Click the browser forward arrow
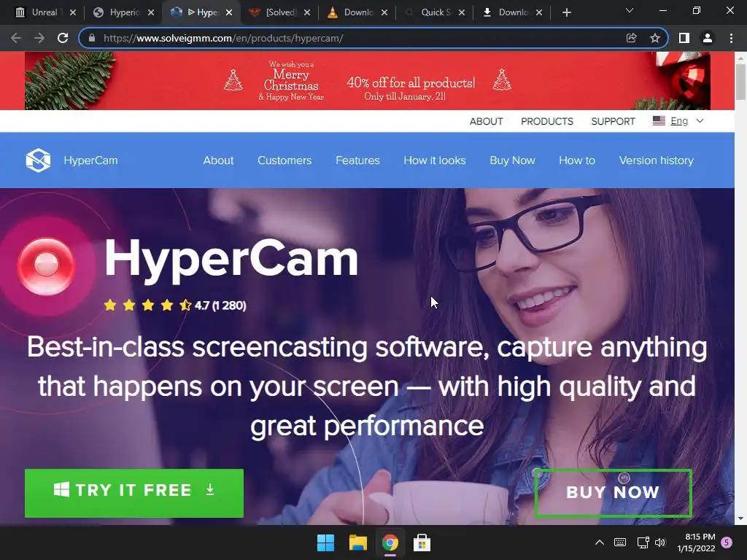The image size is (747, 560). click(x=39, y=38)
